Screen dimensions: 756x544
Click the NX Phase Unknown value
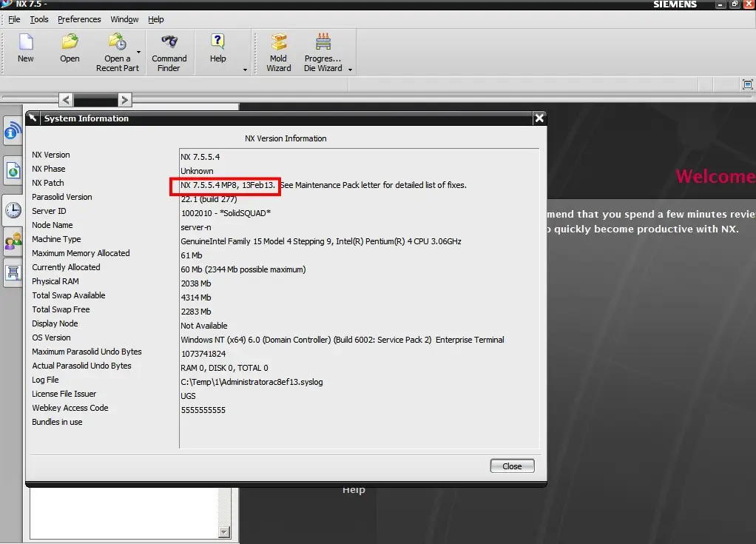pyautogui.click(x=197, y=171)
